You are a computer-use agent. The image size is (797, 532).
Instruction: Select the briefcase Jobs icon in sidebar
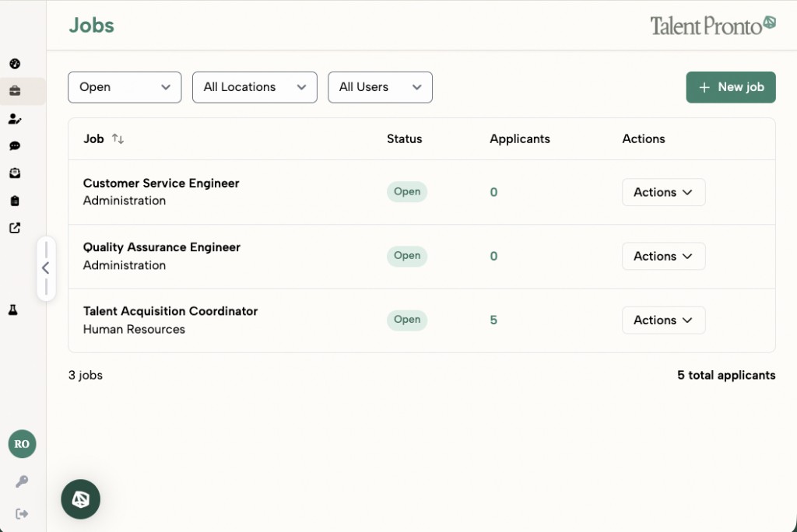[x=15, y=91]
